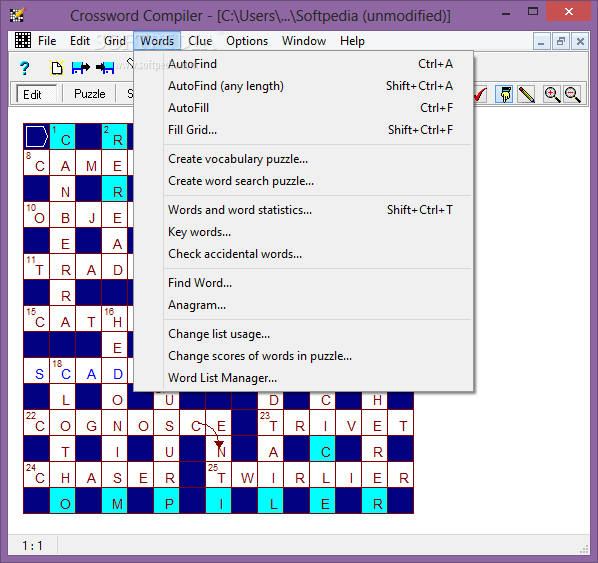The width and height of the screenshot is (598, 563).
Task: Click the Crossword Compiler title bar app icon
Action: click(x=17, y=15)
